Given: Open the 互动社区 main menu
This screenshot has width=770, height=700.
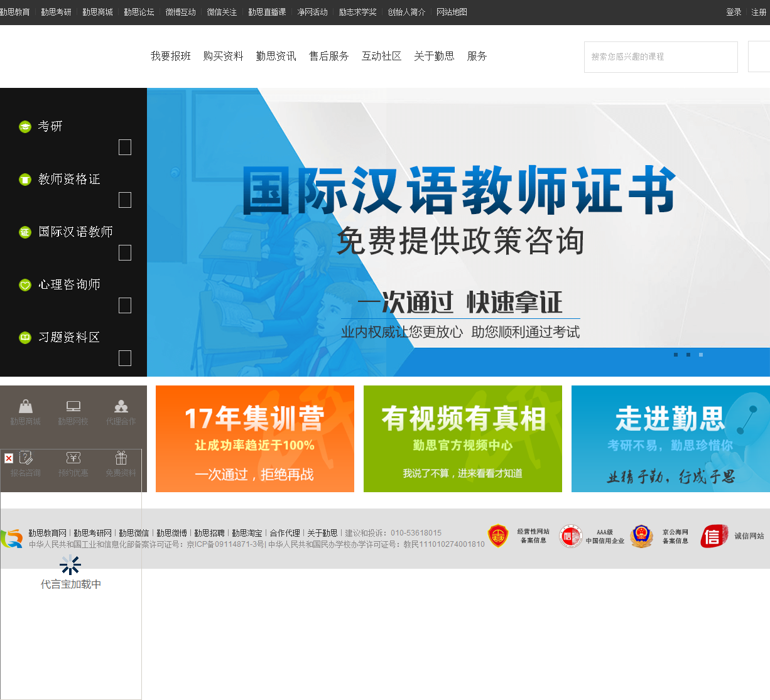Looking at the screenshot, I should [x=382, y=57].
